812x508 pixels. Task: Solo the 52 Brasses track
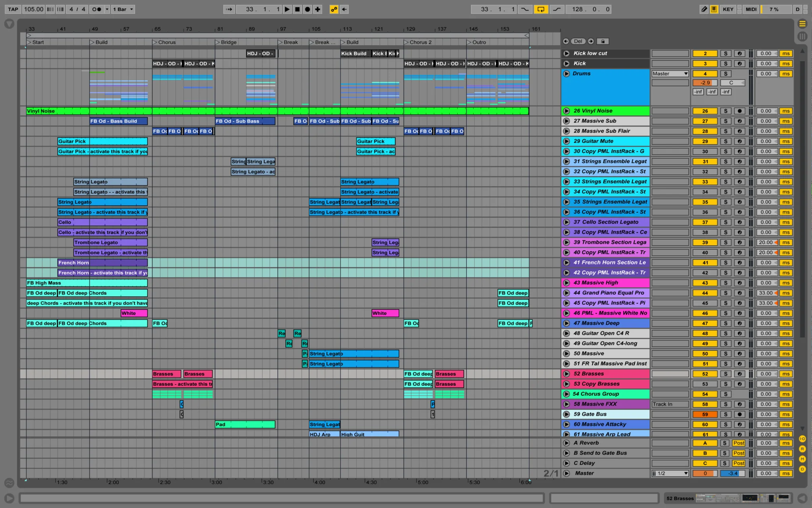click(x=726, y=374)
